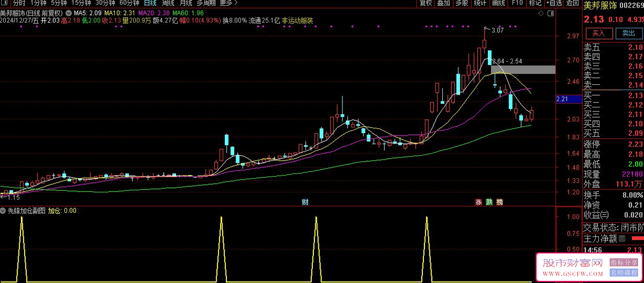Select the 15分钟 period tab
The width and height of the screenshot is (644, 283).
click(x=81, y=3)
